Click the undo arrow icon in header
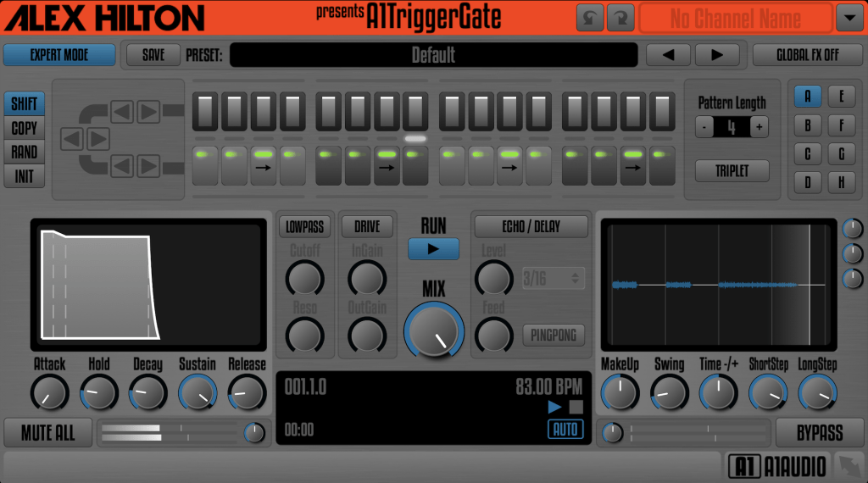The width and height of the screenshot is (868, 483). coord(589,18)
